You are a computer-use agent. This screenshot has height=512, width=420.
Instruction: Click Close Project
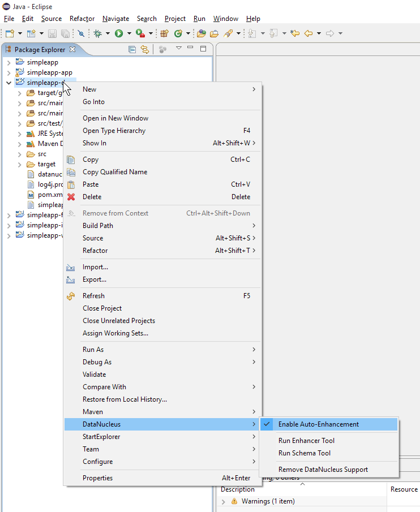[162, 308]
